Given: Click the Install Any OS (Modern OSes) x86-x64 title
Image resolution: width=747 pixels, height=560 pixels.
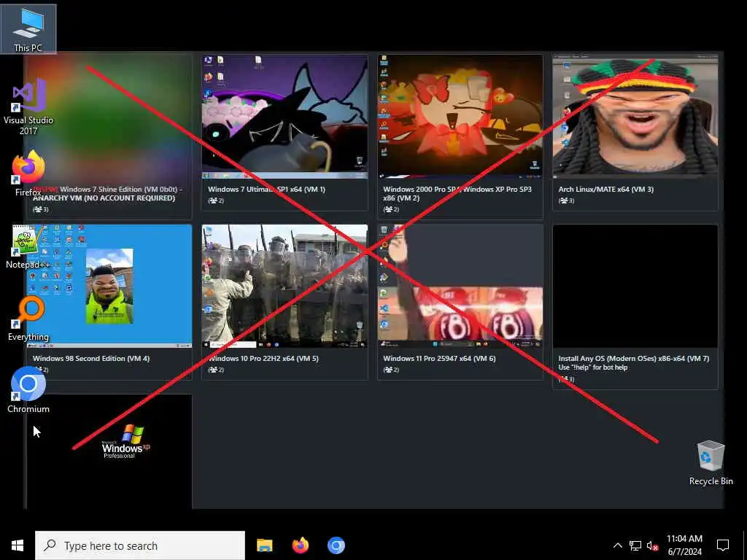Looking at the screenshot, I should 634,359.
